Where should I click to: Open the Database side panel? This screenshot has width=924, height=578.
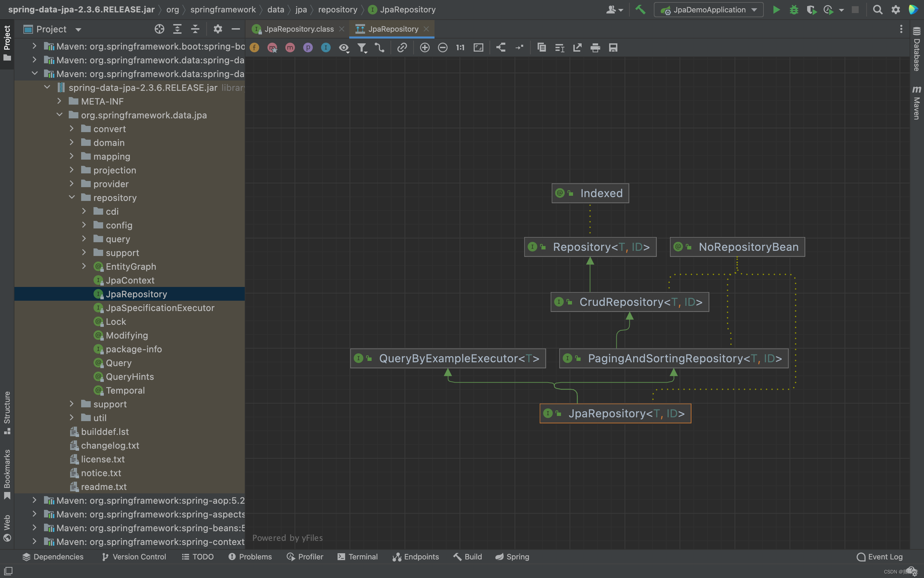pyautogui.click(x=917, y=49)
